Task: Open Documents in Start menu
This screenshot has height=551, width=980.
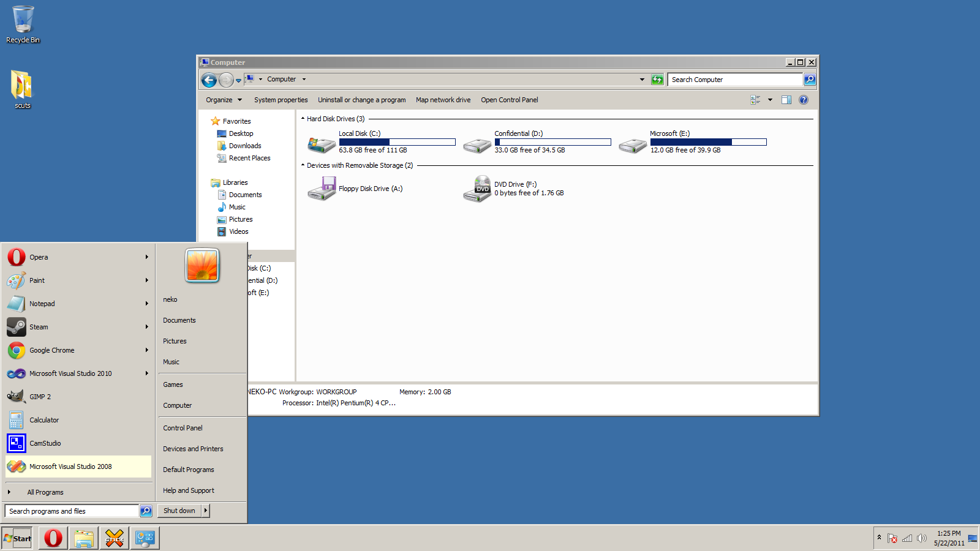Action: pyautogui.click(x=179, y=320)
